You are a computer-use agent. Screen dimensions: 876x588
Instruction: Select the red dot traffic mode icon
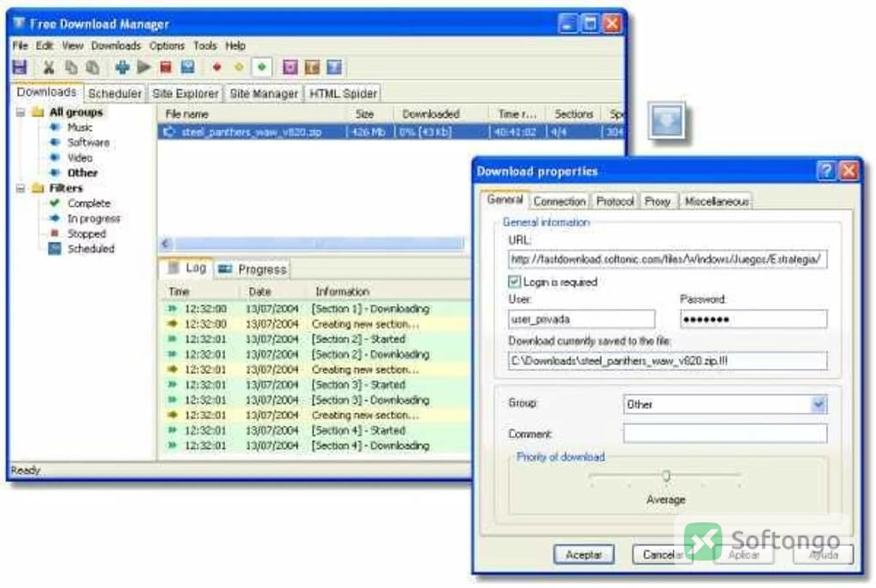[217, 68]
